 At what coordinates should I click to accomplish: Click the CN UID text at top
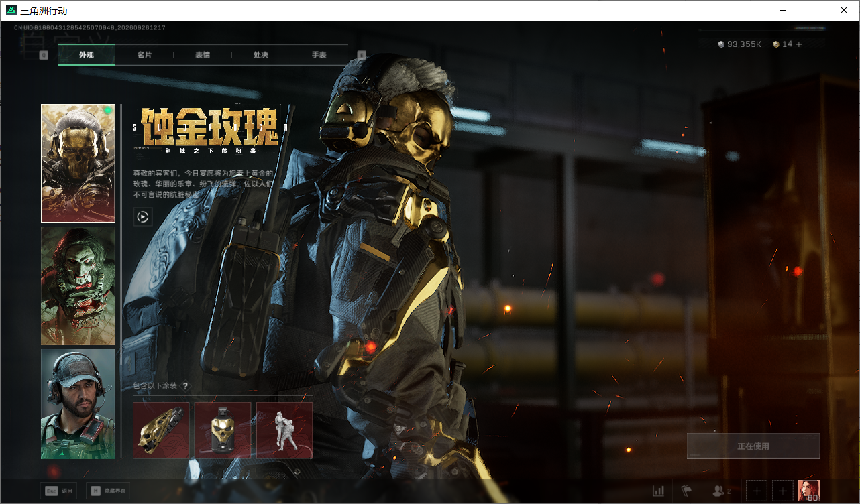coord(90,28)
